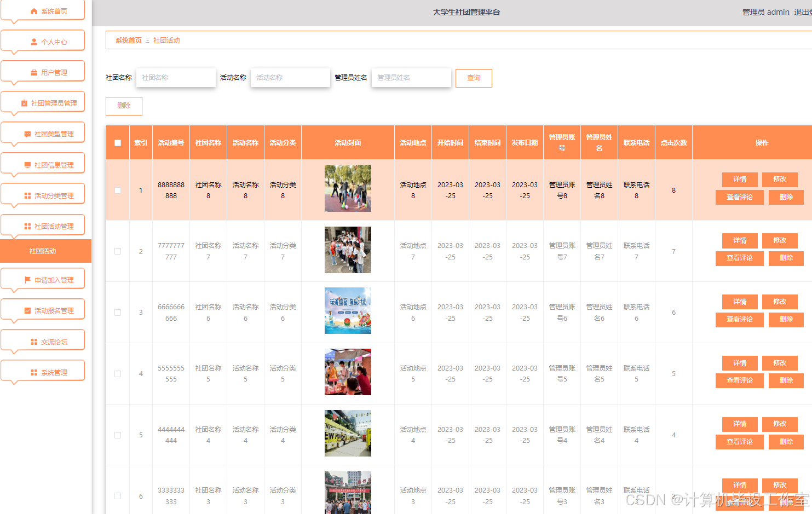Open the 交流论坛 sidebar menu
The height and width of the screenshot is (514, 812).
tap(43, 340)
